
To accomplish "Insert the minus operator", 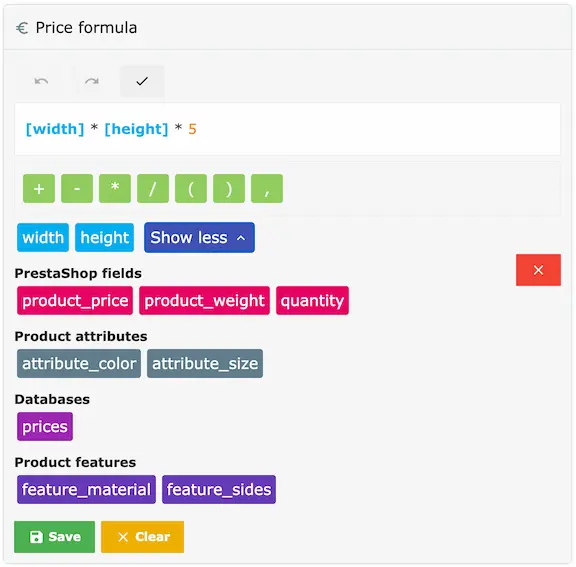I will pos(77,189).
